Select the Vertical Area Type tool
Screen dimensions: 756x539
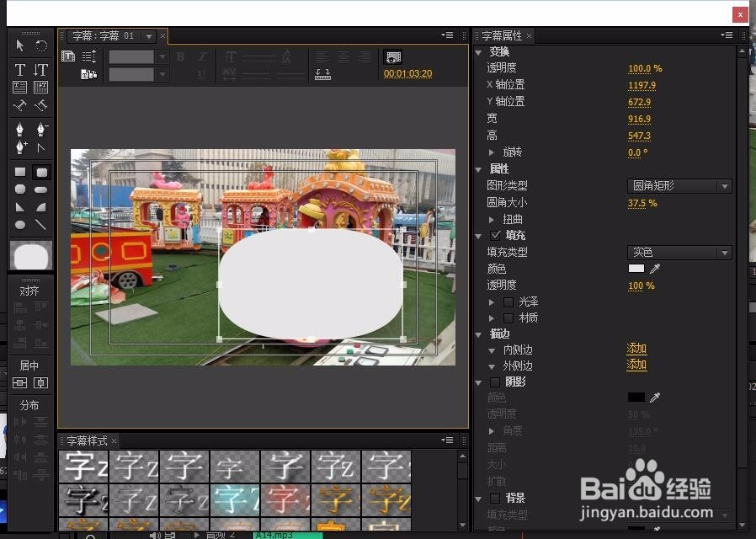coord(41,88)
